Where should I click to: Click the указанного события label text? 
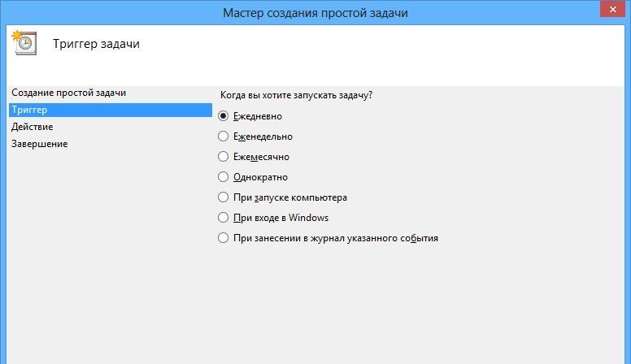click(x=398, y=238)
